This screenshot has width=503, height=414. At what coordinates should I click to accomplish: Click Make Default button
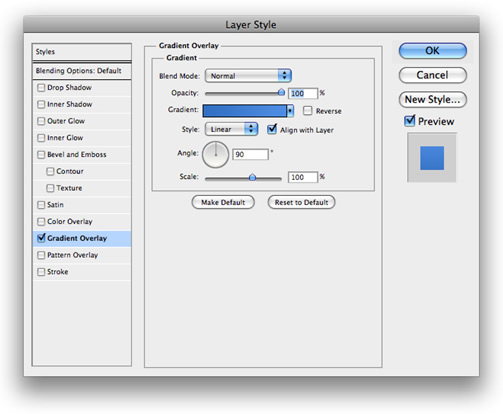(x=223, y=202)
